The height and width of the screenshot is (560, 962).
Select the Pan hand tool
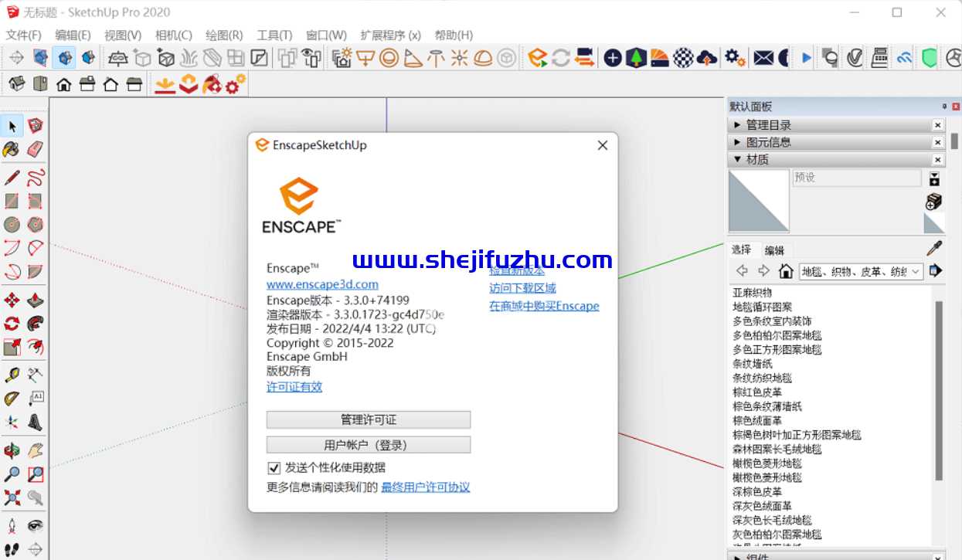point(36,450)
